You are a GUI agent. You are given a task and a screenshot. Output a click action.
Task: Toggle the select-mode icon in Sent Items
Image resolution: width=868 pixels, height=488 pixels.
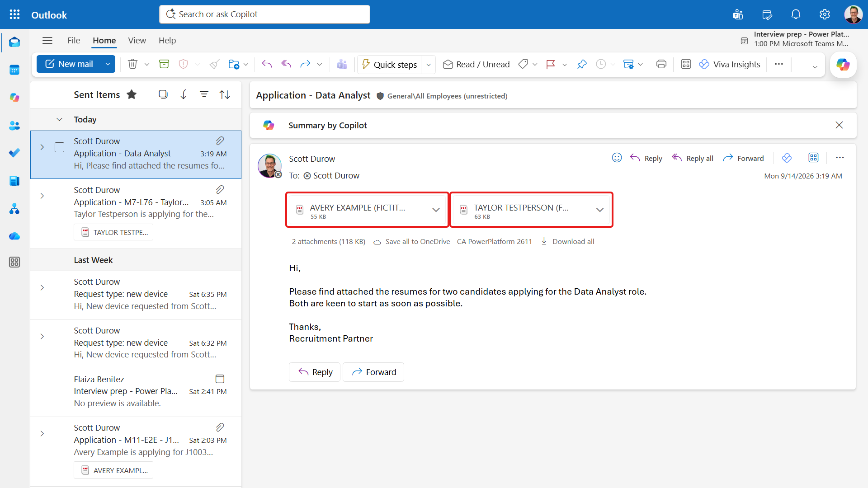163,94
